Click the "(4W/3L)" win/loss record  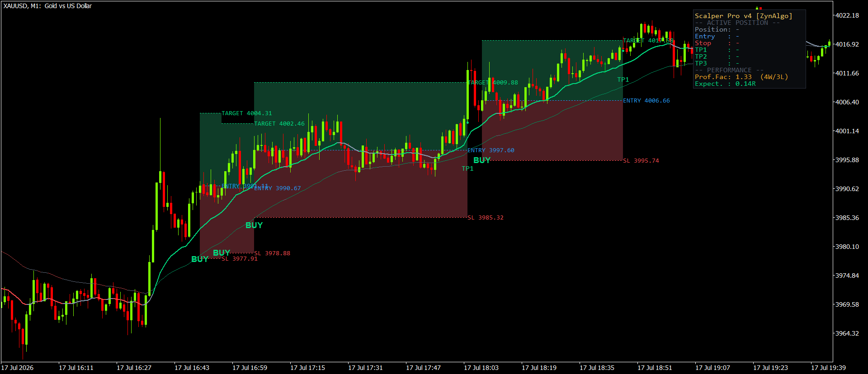[x=774, y=77]
